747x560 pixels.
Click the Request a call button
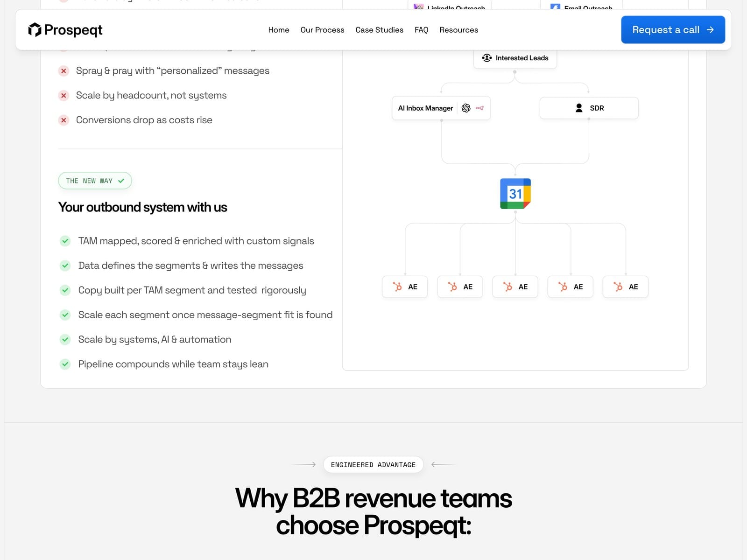pos(673,30)
